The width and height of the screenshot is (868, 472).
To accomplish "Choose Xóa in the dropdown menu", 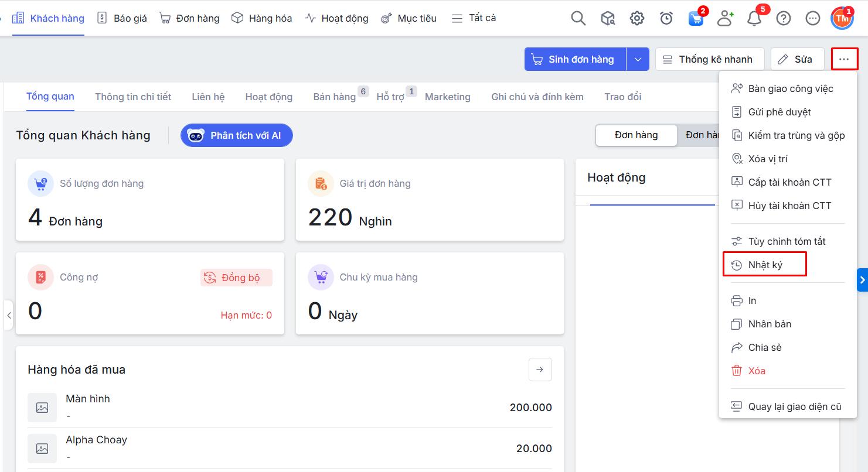I will pos(756,371).
